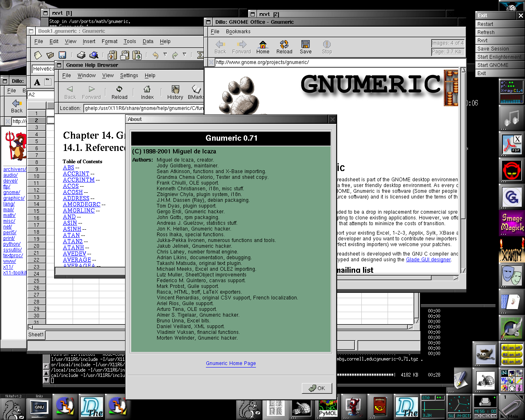Open the AMORDEGRC function link
The image size is (525, 420).
[82, 204]
